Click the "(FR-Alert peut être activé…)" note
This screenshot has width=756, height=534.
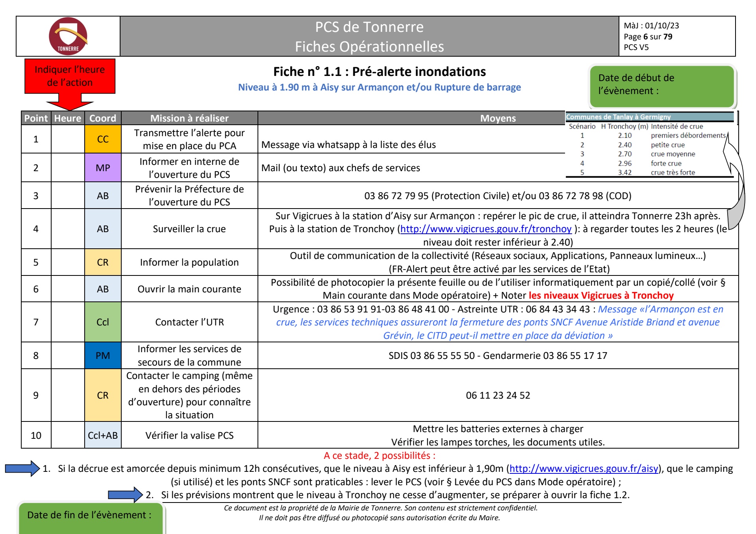click(499, 269)
